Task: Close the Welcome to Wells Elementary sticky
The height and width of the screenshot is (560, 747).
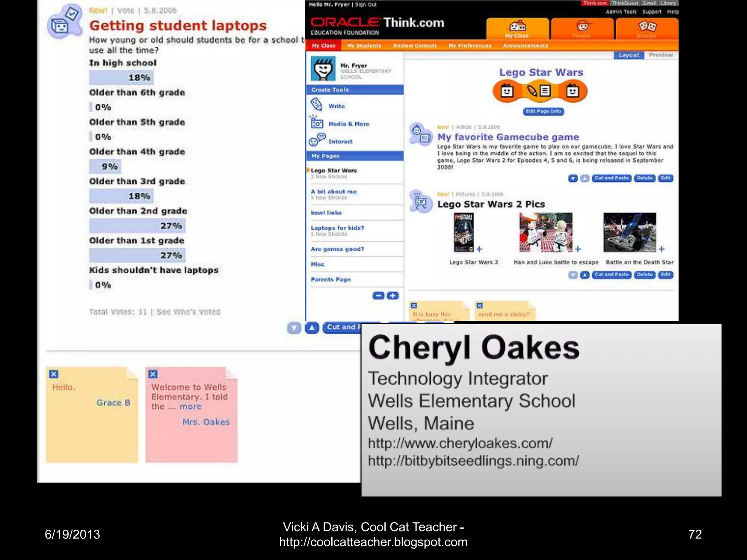Action: pos(153,374)
